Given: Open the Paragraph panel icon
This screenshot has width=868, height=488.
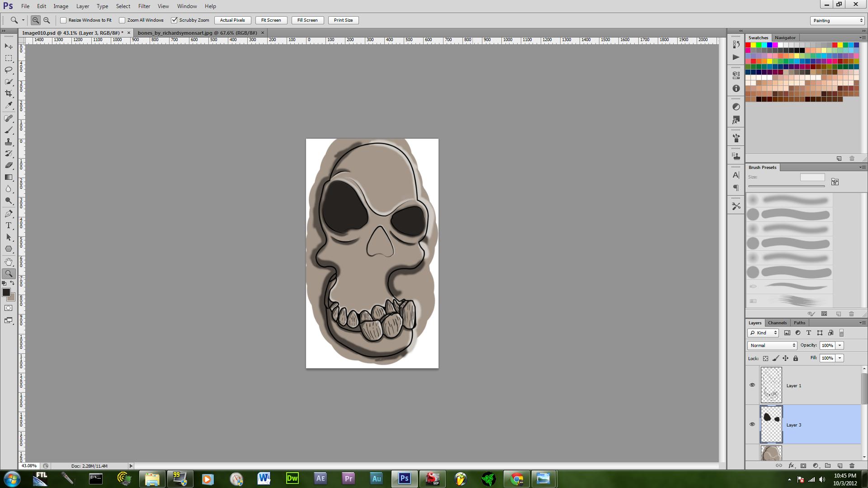Looking at the screenshot, I should (x=736, y=188).
